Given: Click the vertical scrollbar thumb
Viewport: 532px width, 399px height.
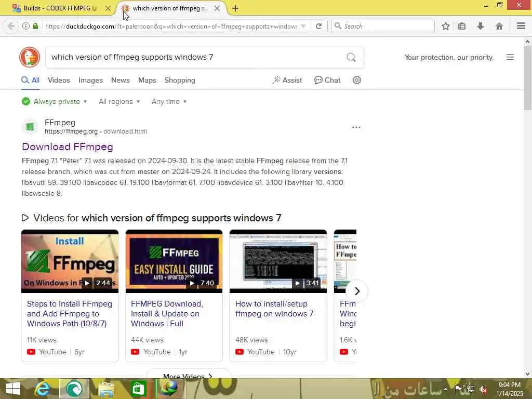Looking at the screenshot, I should (527, 78).
